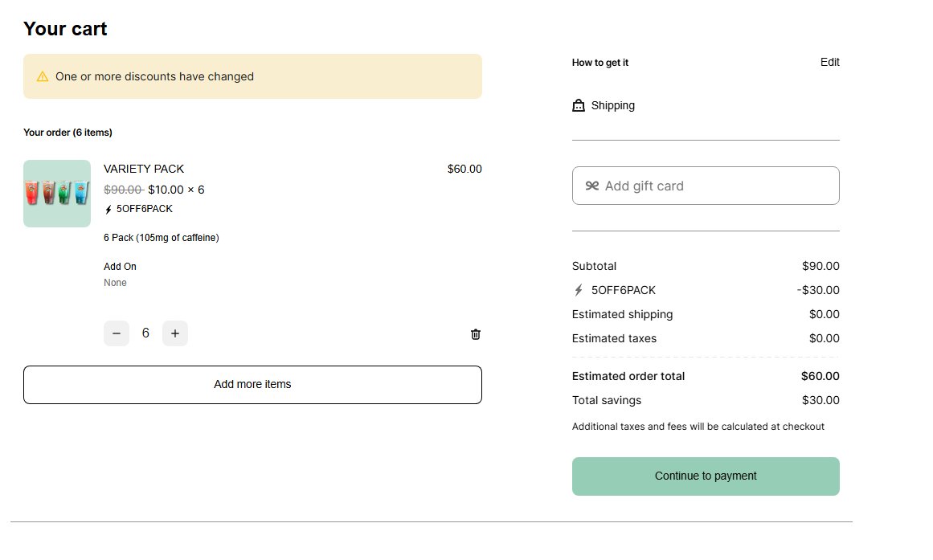The height and width of the screenshot is (560, 933).
Task: Click the Shipping box icon
Action: (x=579, y=105)
